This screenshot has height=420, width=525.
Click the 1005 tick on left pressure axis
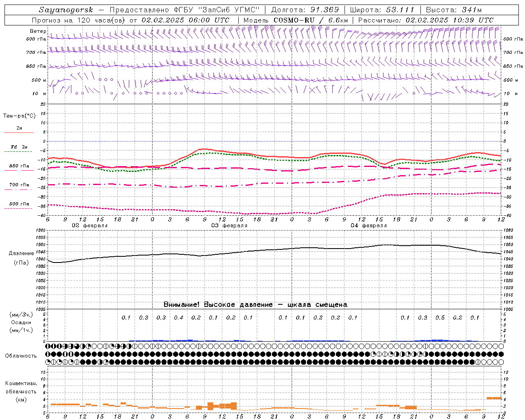(40, 309)
